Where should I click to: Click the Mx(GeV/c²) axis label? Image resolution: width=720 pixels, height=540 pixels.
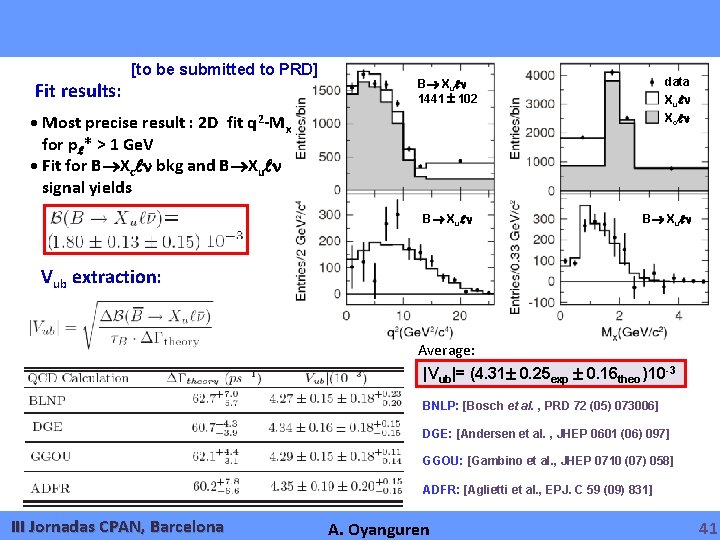(x=634, y=332)
